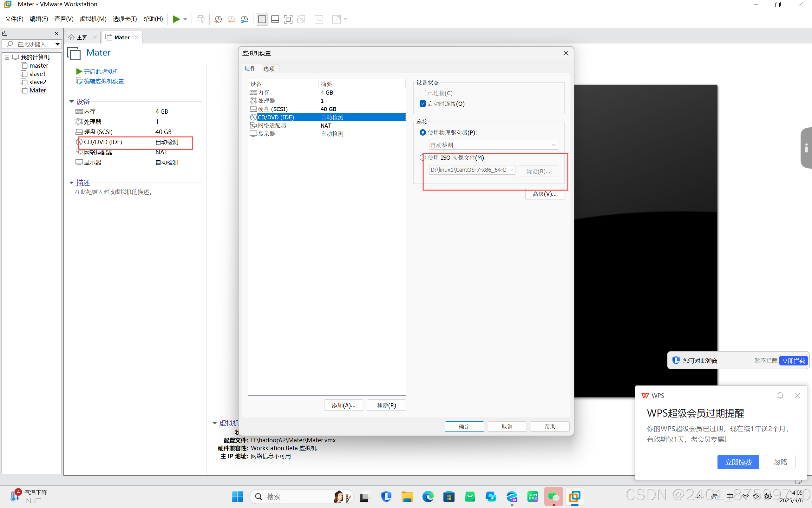Image resolution: width=812 pixels, height=508 pixels.
Task: Select 使用 ISO 映像文件(M) radio button
Action: [423, 157]
